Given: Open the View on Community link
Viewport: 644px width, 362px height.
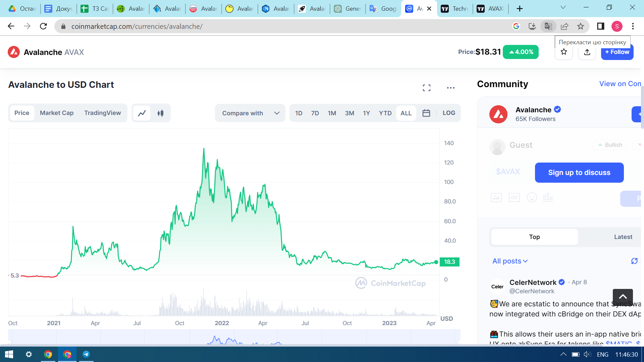Looking at the screenshot, I should tap(621, 84).
